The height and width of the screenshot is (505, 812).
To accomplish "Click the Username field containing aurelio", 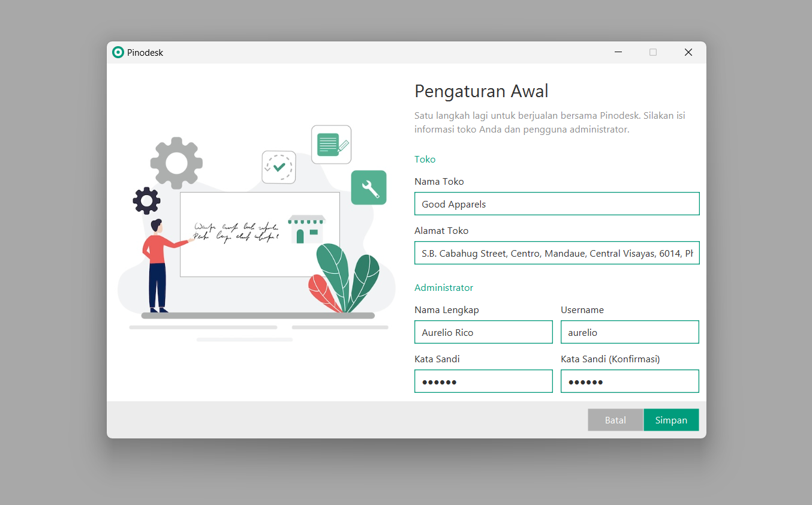I will pos(630,332).
